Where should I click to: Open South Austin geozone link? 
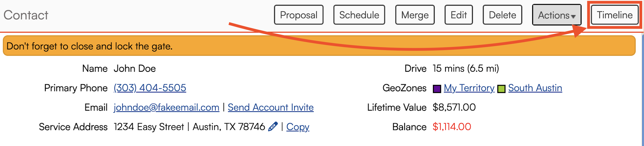535,88
